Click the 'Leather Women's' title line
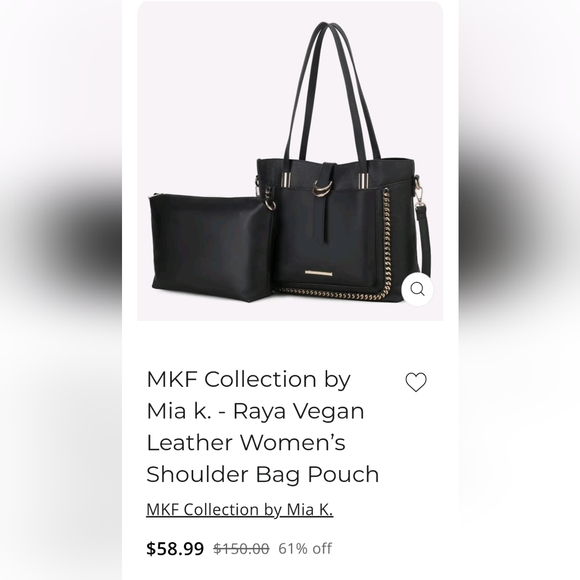The image size is (580, 580). [x=246, y=442]
